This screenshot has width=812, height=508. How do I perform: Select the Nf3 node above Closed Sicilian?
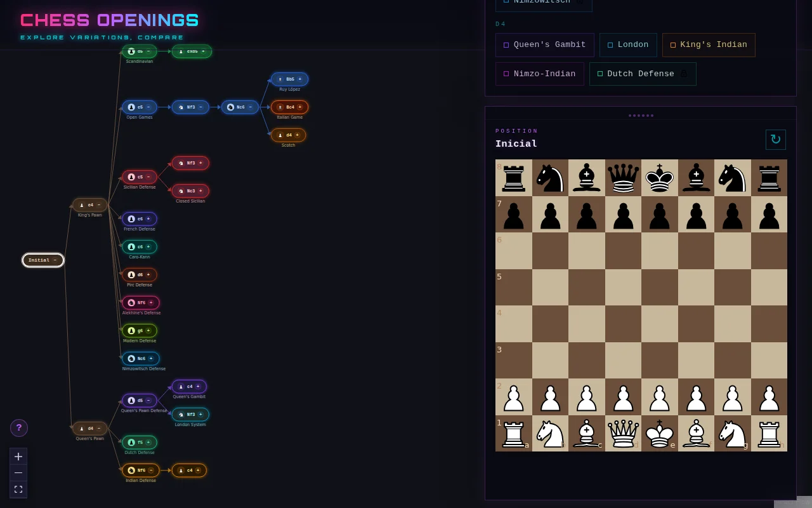coord(190,163)
